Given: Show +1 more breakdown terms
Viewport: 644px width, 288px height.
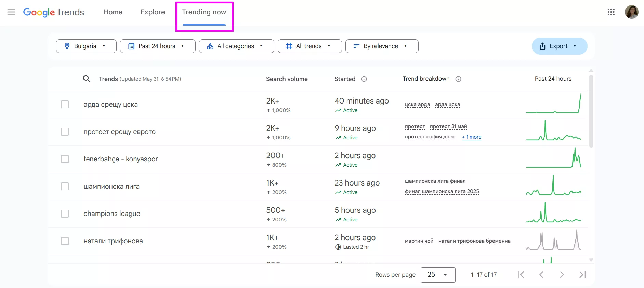Looking at the screenshot, I should pyautogui.click(x=472, y=137).
